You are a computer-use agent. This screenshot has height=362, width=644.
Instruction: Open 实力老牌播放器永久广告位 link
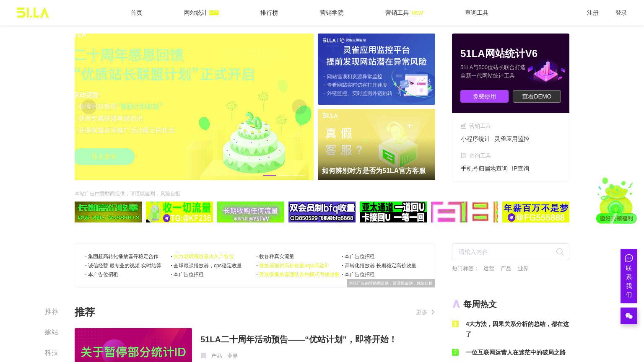[x=204, y=256]
